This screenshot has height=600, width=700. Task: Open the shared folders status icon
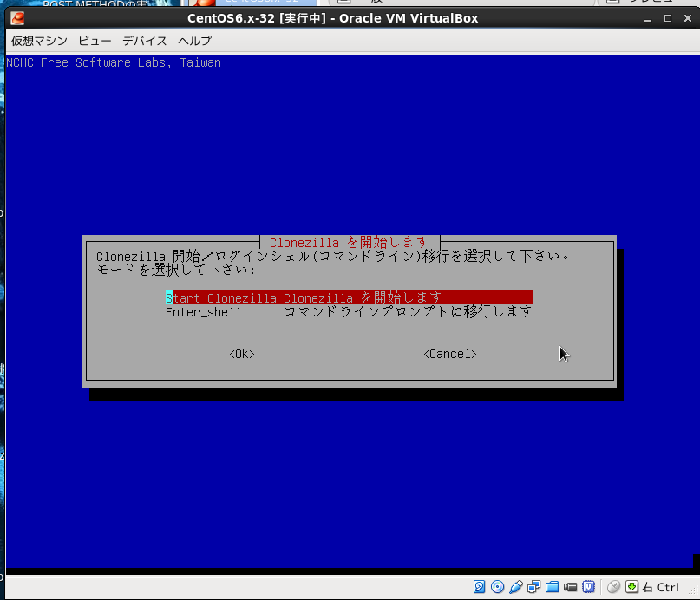pos(553,587)
